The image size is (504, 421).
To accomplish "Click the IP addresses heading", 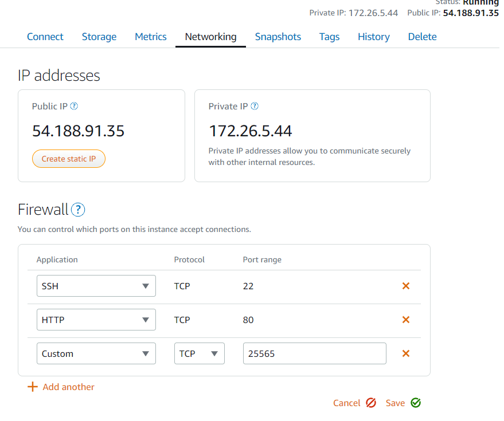I will click(x=59, y=76).
